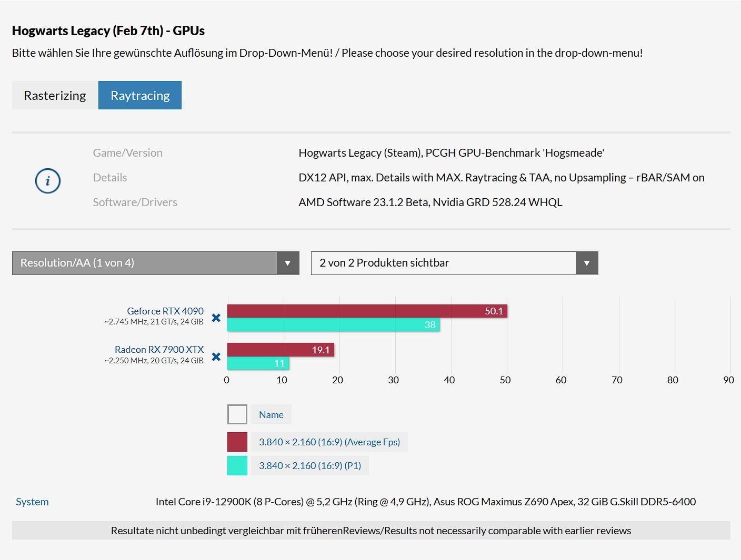This screenshot has height=560, width=741.
Task: Remove Radeon RX 7900 XTX with X icon
Action: (x=216, y=357)
